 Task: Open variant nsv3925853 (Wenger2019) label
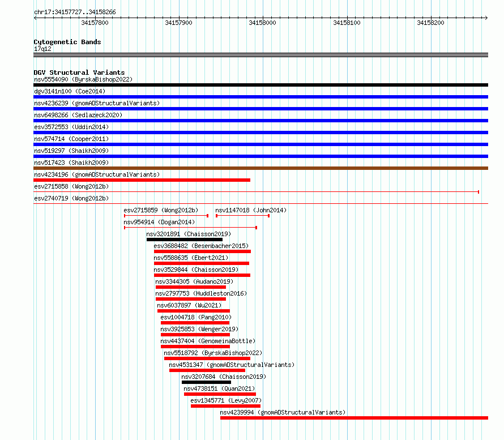tap(199, 329)
